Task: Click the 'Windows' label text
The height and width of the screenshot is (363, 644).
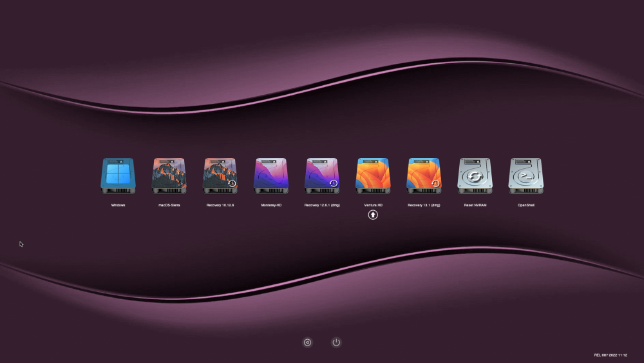Action: click(118, 205)
